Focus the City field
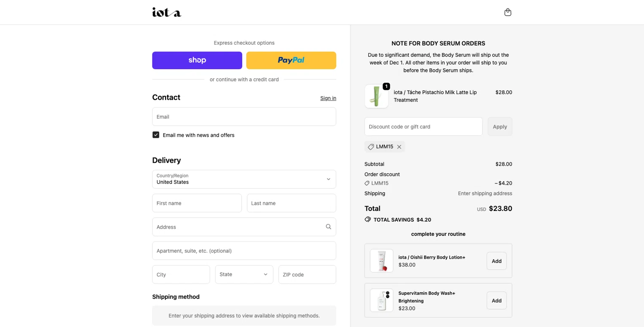The height and width of the screenshot is (327, 644). click(x=181, y=275)
